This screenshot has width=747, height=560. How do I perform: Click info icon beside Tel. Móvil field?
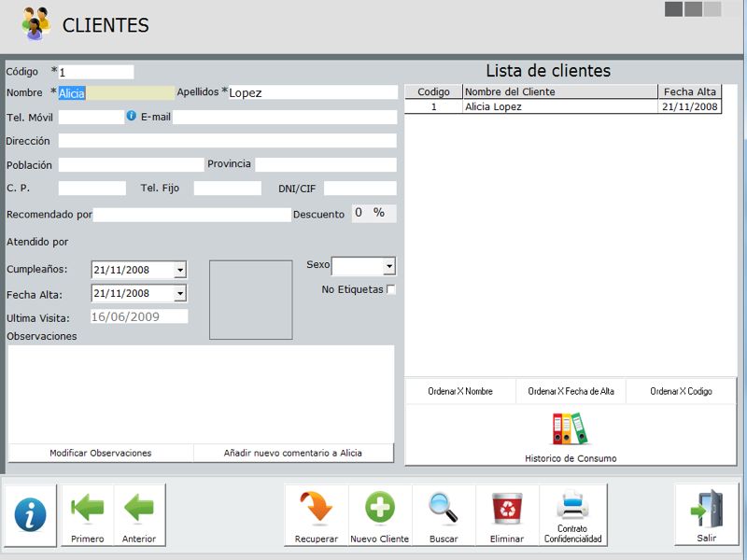pyautogui.click(x=132, y=117)
